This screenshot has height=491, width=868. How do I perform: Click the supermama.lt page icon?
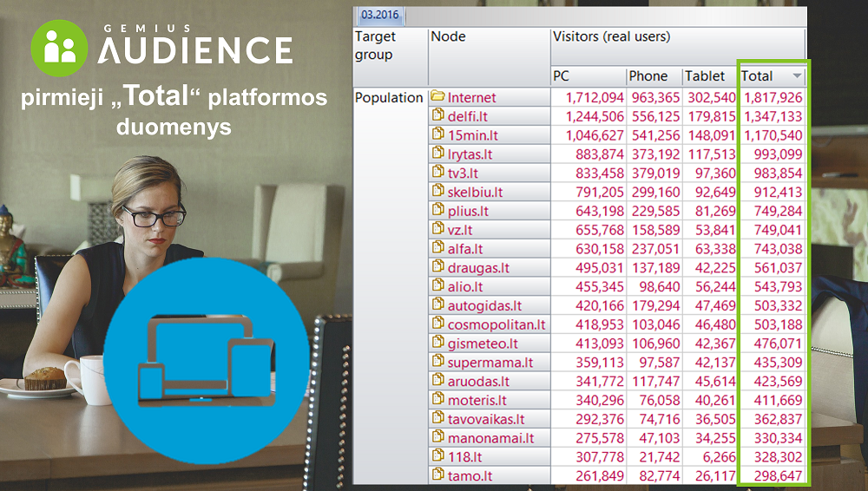(x=437, y=361)
